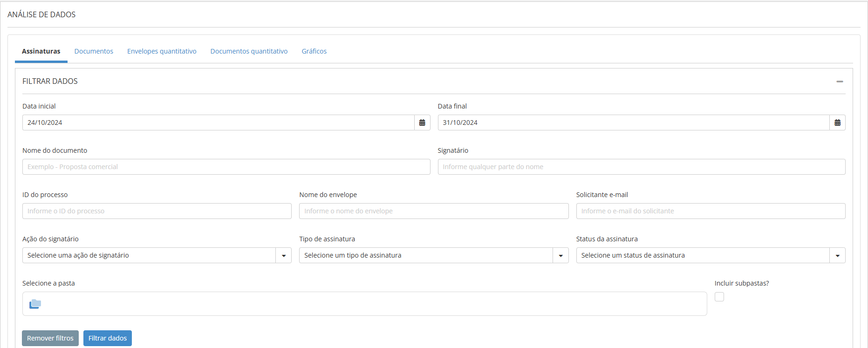Viewport: 868px width, 348px height.
Task: Switch to the Assinaturas tab
Action: [x=41, y=51]
